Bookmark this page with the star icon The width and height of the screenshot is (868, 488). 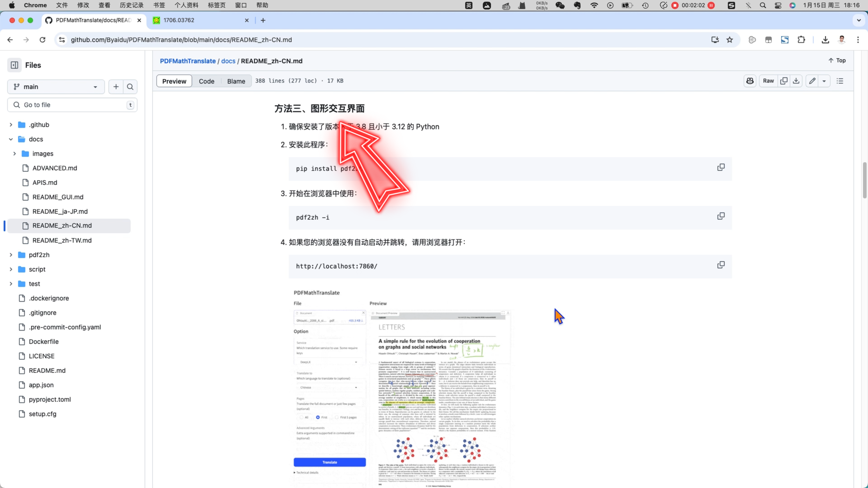coord(729,40)
